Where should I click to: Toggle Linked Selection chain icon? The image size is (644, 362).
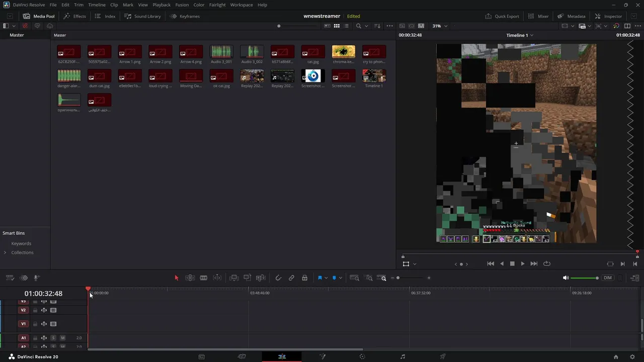pyautogui.click(x=291, y=278)
